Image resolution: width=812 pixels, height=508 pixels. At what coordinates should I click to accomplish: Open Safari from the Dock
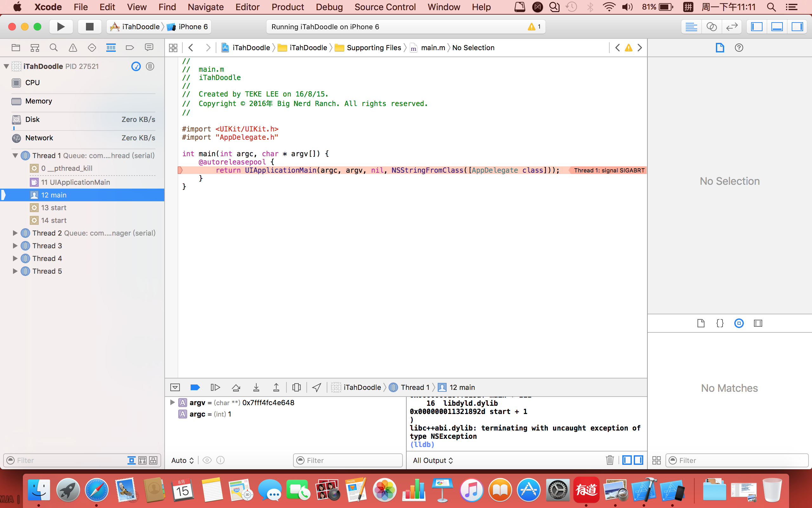[x=97, y=490]
